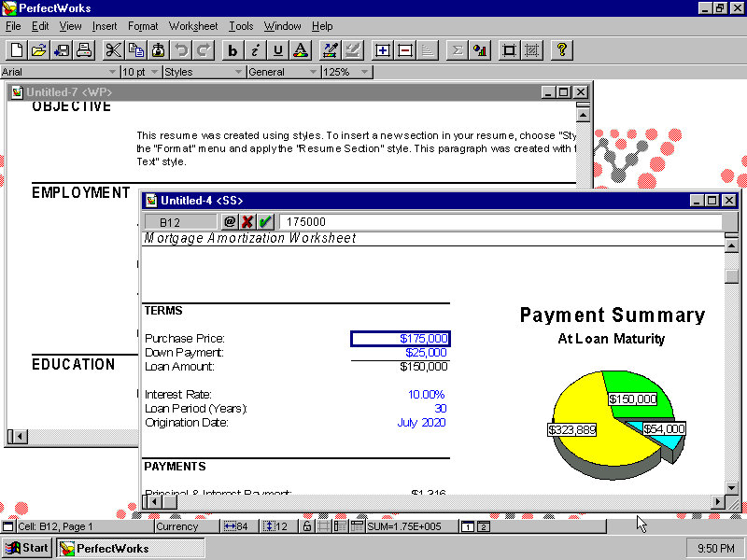Open the Styles dropdown
The image size is (747, 560).
pos(238,72)
